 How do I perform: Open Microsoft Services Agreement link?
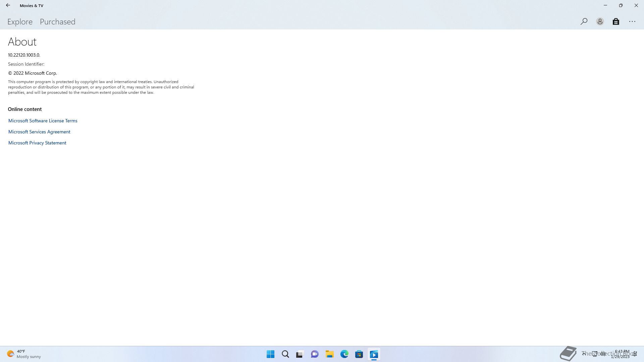point(39,132)
